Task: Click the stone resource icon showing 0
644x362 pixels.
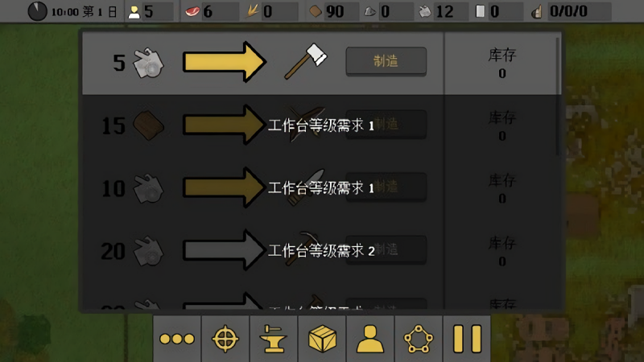Action: coord(370,12)
